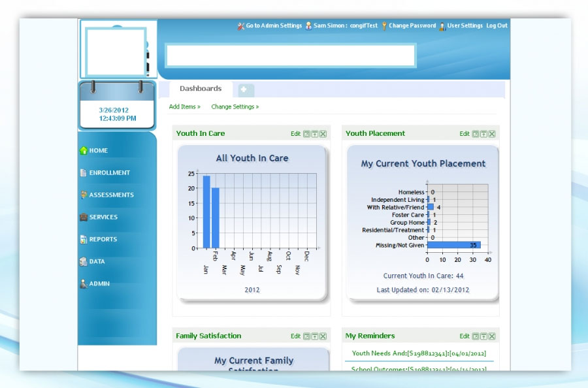Click the Add Items link

tap(184, 107)
